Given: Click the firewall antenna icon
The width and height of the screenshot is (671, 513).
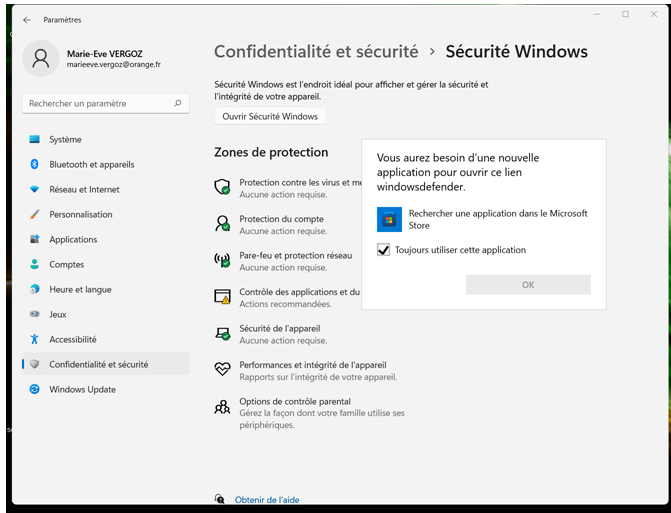Looking at the screenshot, I should click(223, 260).
